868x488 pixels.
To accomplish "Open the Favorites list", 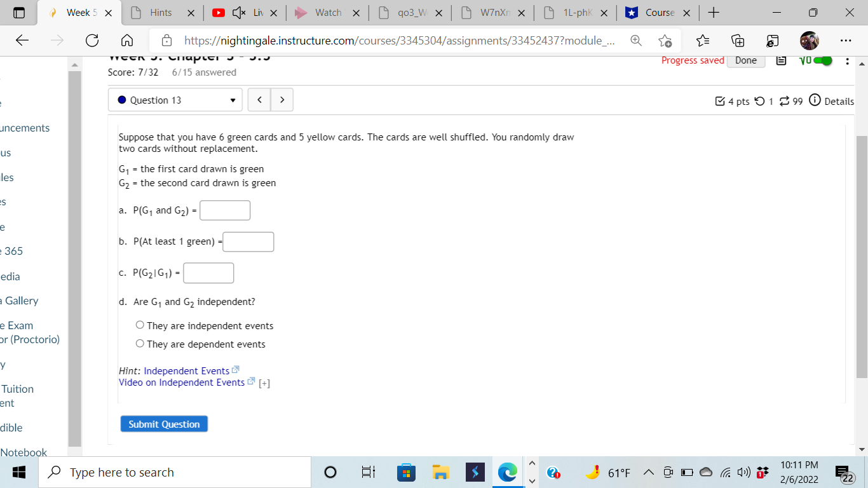I will coord(703,41).
